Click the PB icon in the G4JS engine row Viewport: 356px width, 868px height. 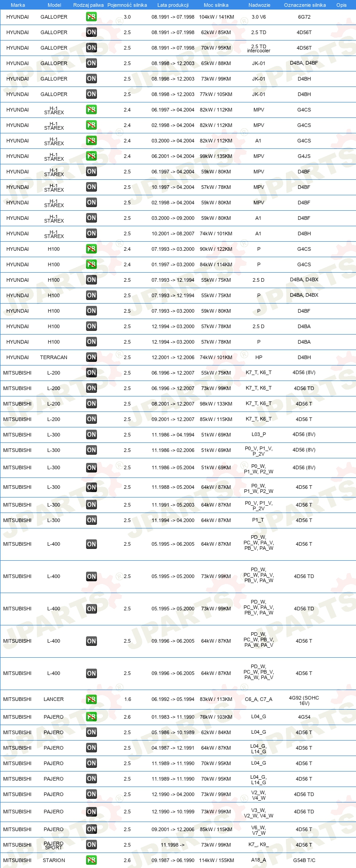point(92,156)
